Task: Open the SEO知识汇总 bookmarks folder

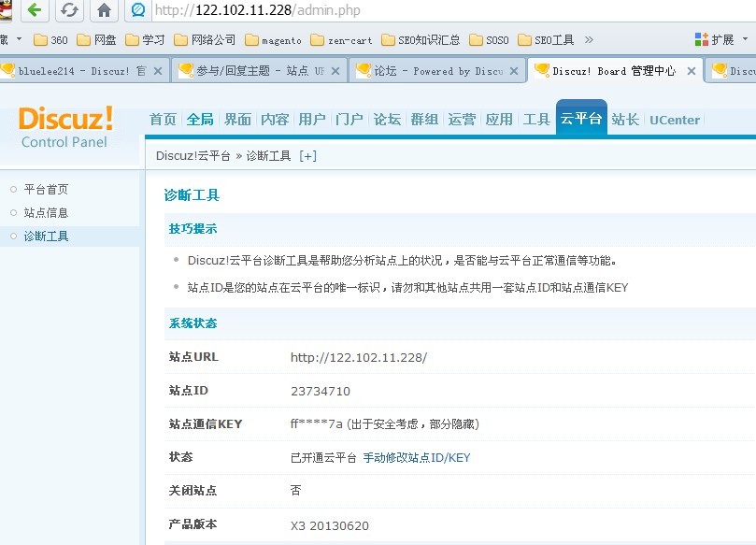Action: [421, 40]
